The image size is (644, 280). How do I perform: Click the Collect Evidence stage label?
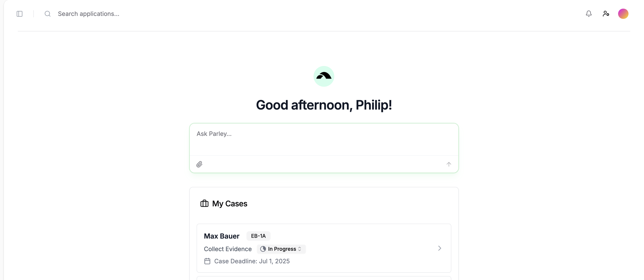click(x=227, y=249)
